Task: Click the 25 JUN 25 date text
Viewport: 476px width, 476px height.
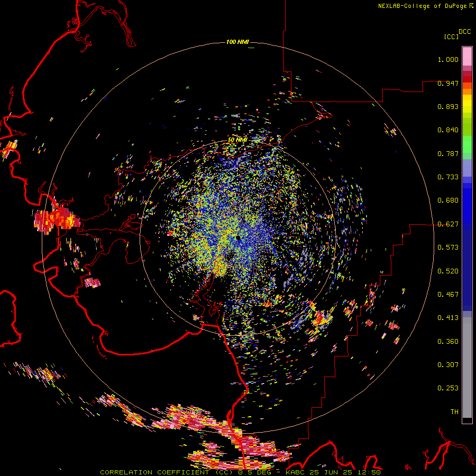Action: click(332, 472)
